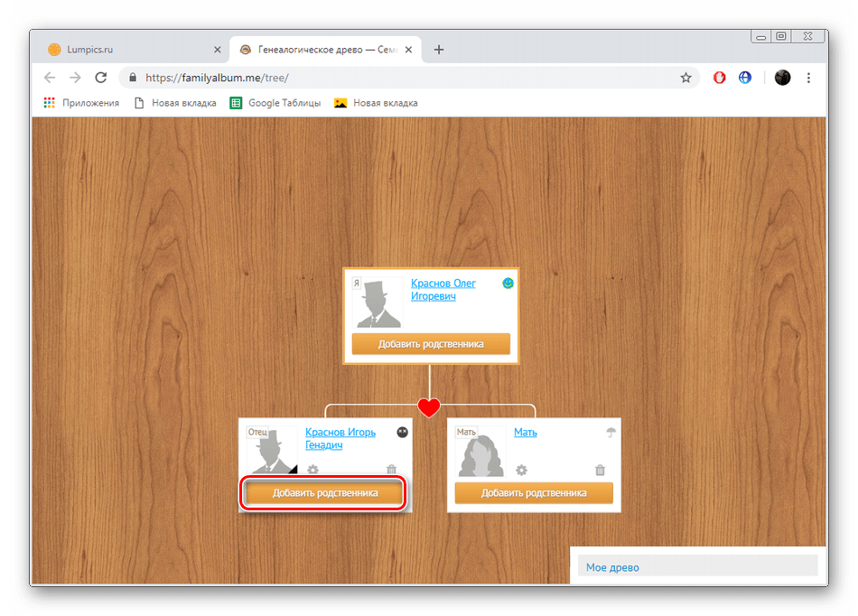
Task: Open settings gear on the father's card
Action: pos(313,470)
